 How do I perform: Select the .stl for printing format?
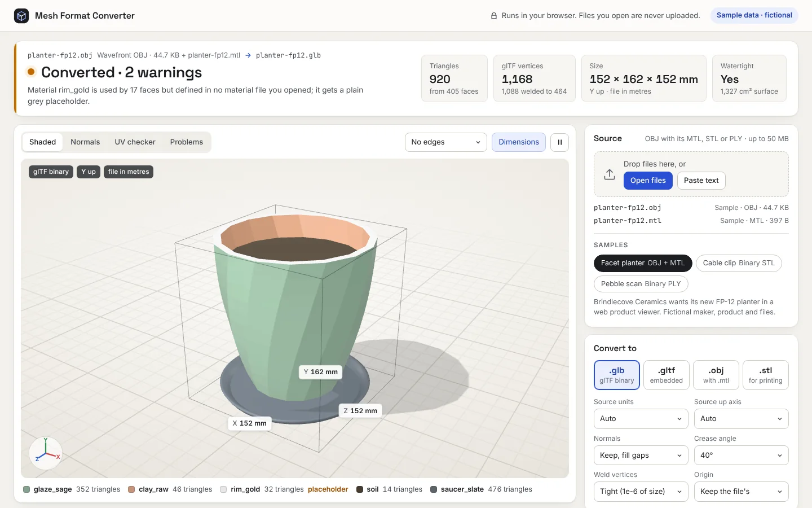click(x=766, y=375)
